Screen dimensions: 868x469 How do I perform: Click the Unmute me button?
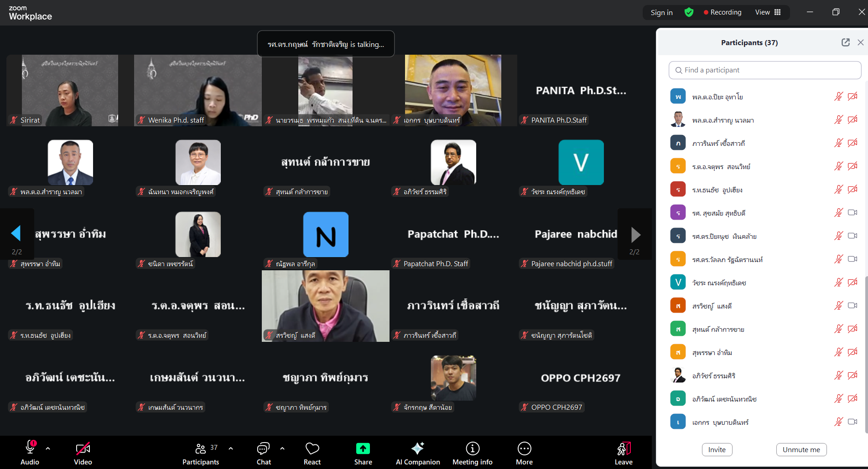(x=801, y=449)
